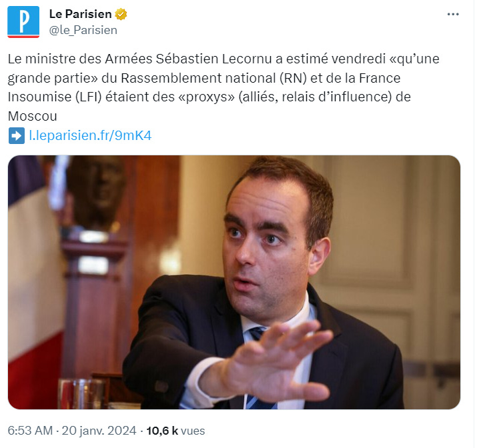Click Rassemblement national in tweet text

pyautogui.click(x=198, y=78)
